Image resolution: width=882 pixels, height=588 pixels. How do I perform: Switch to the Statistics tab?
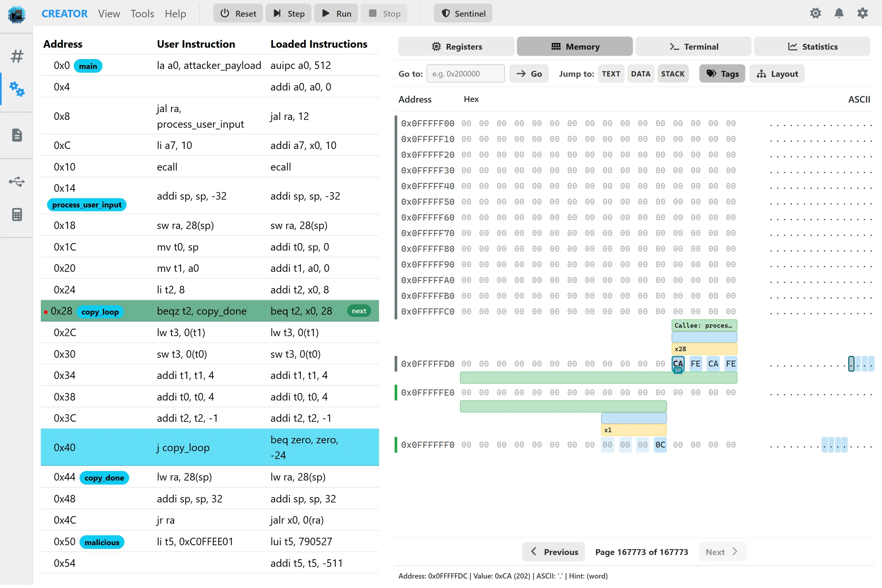[x=812, y=46]
